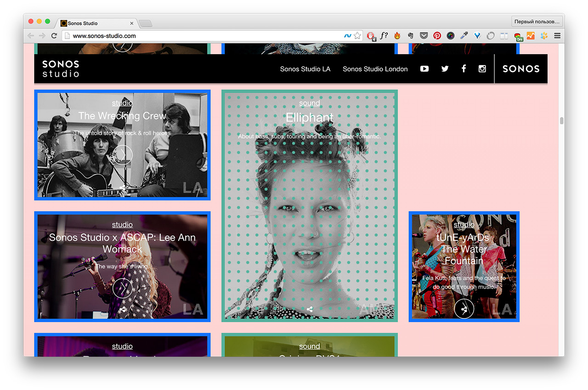
Task: Click the blue wave icon in the address bar
Action: [x=348, y=36]
